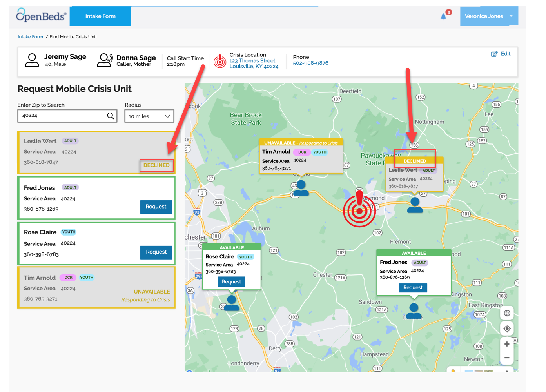Click Tim Arnold's person marker on map
The height and width of the screenshot is (392, 546).
[x=301, y=187]
